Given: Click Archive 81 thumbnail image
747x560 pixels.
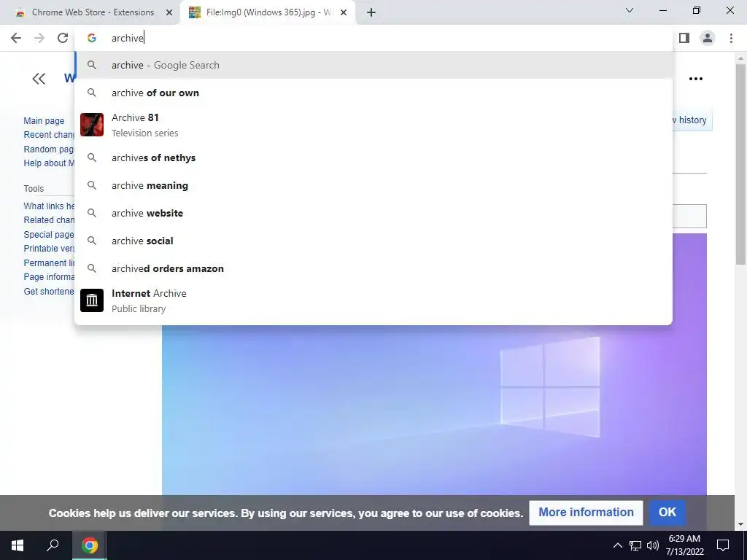Looking at the screenshot, I should pyautogui.click(x=92, y=125).
